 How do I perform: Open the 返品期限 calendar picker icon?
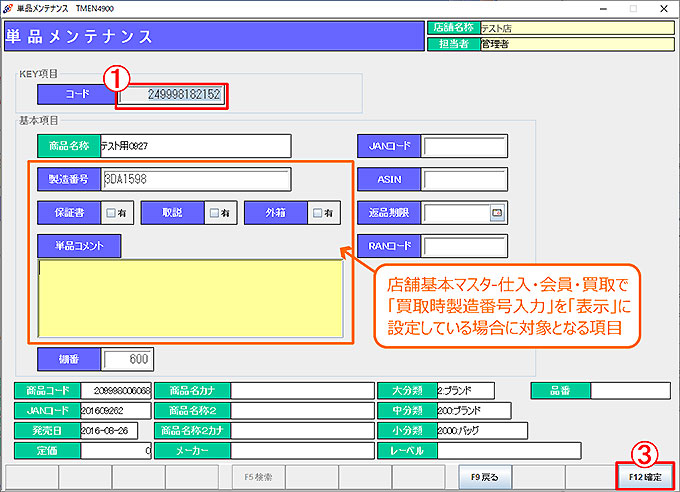(497, 213)
